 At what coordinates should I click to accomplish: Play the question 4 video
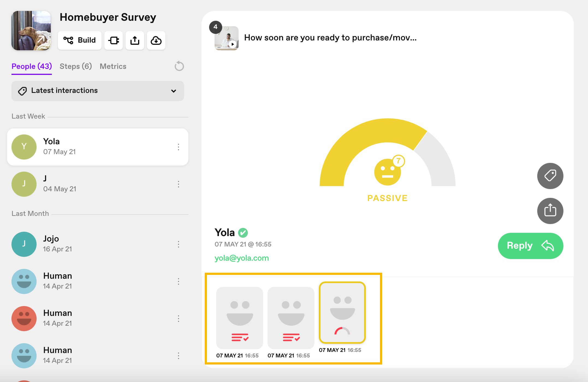(x=233, y=44)
